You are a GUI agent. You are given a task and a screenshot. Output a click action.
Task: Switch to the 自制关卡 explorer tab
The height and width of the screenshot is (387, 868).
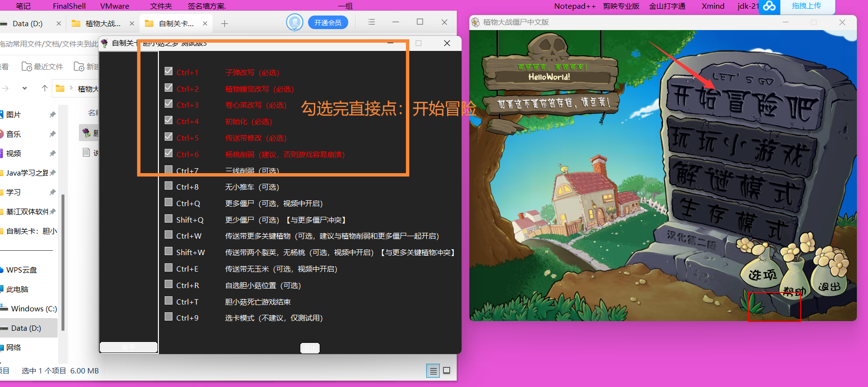[176, 23]
